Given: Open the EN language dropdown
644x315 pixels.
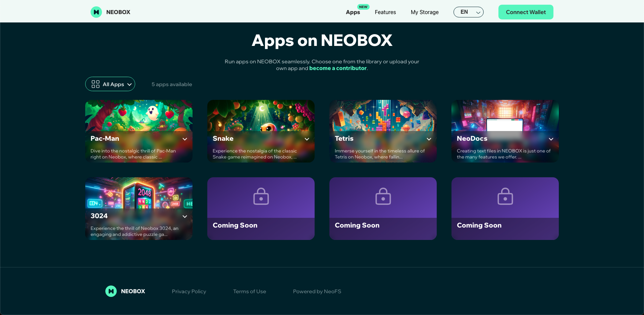Looking at the screenshot, I should tap(468, 12).
